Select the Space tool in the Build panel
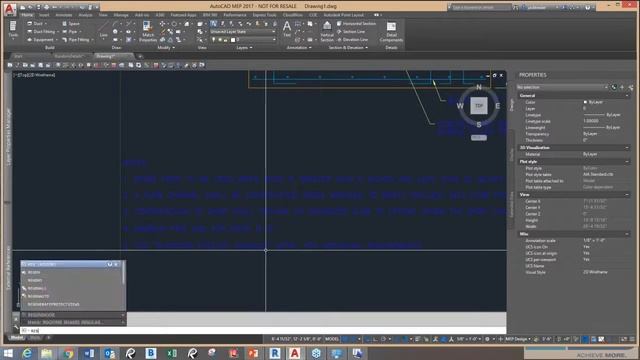This screenshot has width=640, height=360. tap(71, 24)
